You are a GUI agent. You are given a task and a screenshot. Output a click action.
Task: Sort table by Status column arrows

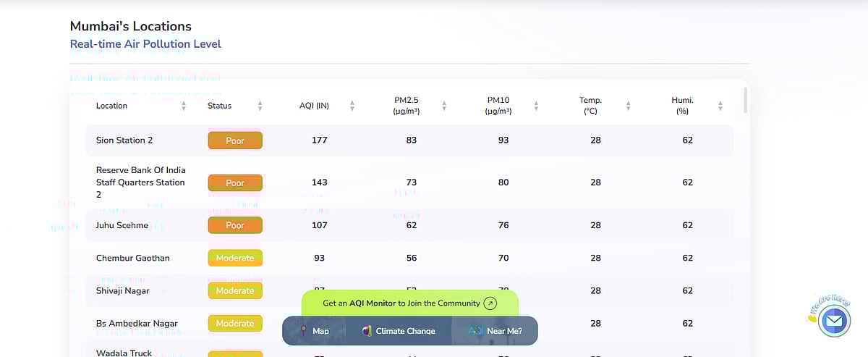(260, 106)
